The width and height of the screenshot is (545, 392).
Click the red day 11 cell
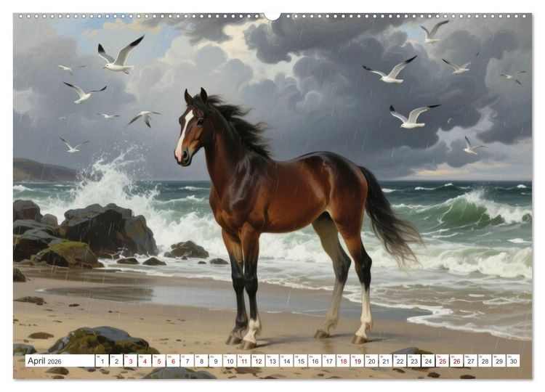244,360
